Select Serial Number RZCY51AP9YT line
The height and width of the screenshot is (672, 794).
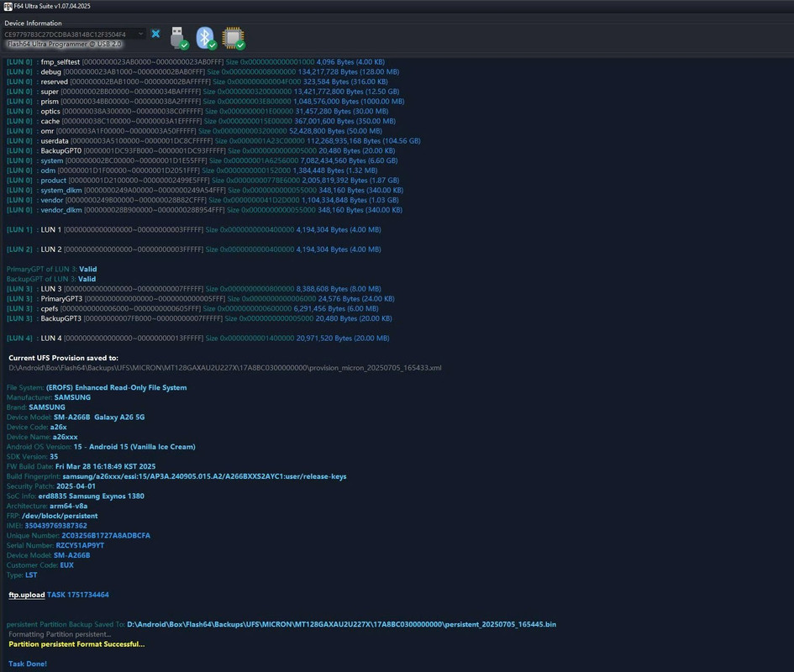55,545
